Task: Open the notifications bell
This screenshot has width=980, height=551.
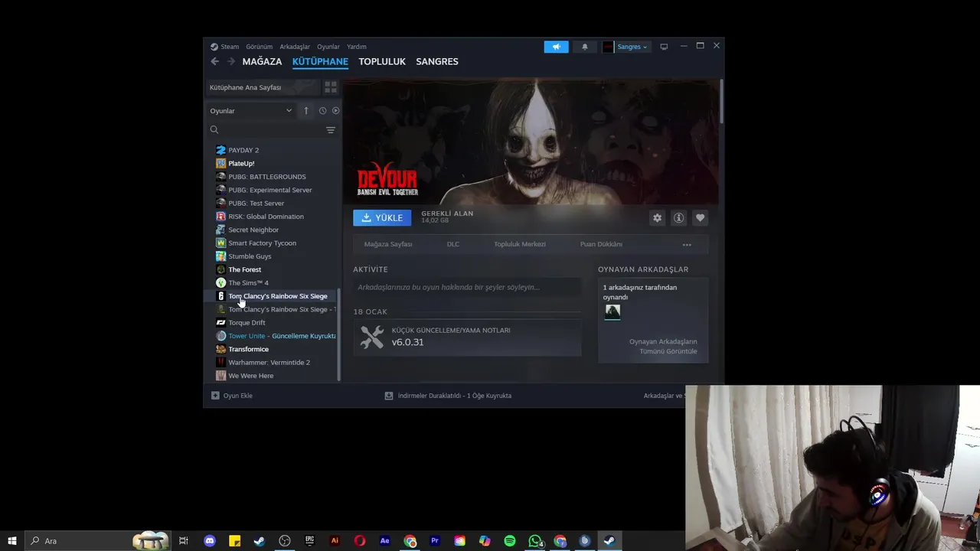Action: [x=585, y=47]
